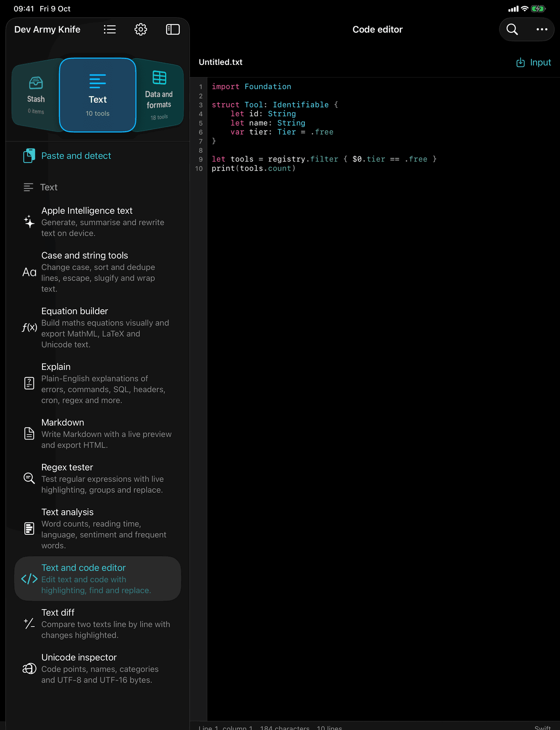Screen dimensions: 560x730
Task: Click the Aa Case and string icon
Action: 29,272
